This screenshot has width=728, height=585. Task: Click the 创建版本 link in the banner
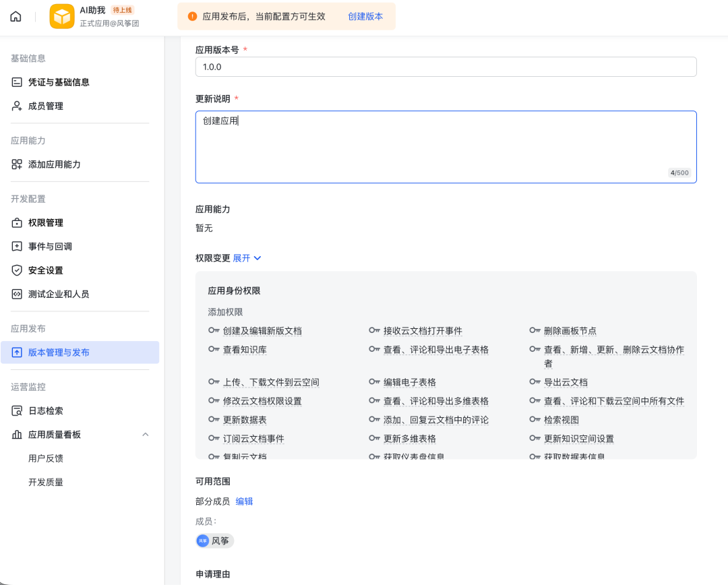pyautogui.click(x=366, y=16)
